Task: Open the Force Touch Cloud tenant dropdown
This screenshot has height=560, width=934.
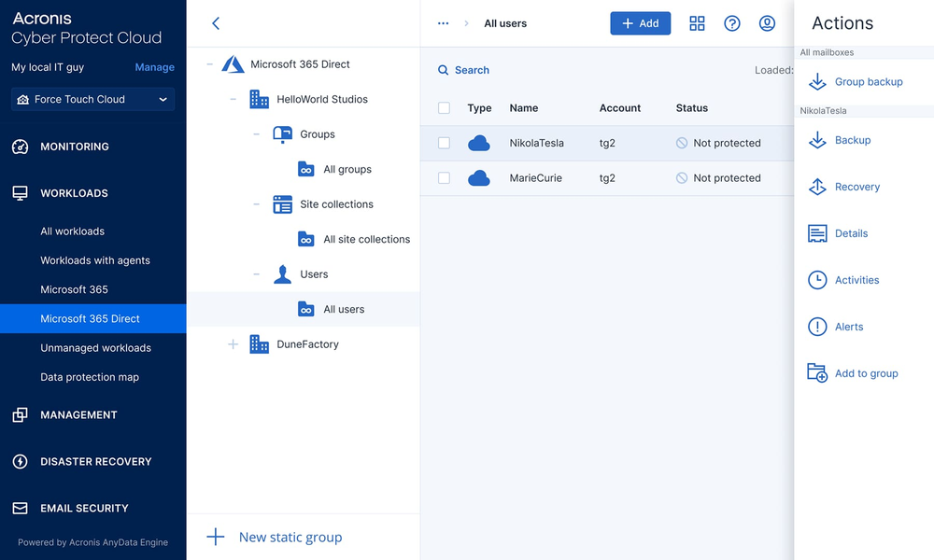Action: pos(92,99)
